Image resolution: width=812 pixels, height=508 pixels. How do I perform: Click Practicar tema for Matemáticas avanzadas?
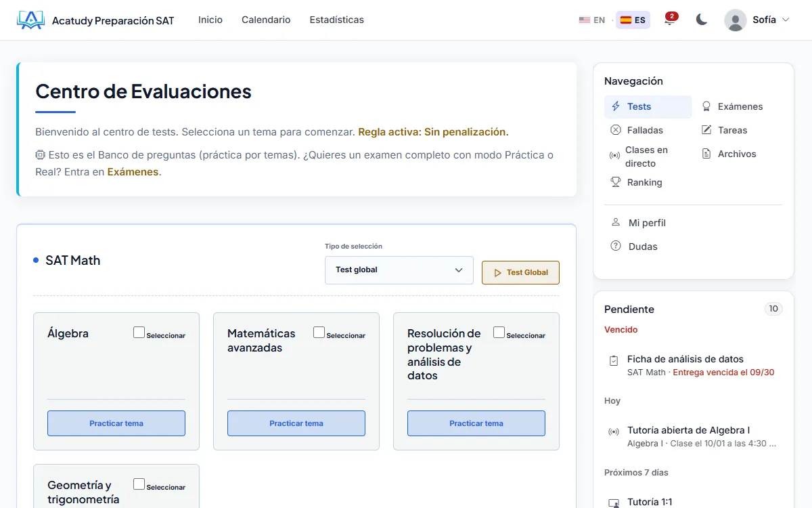coord(296,423)
